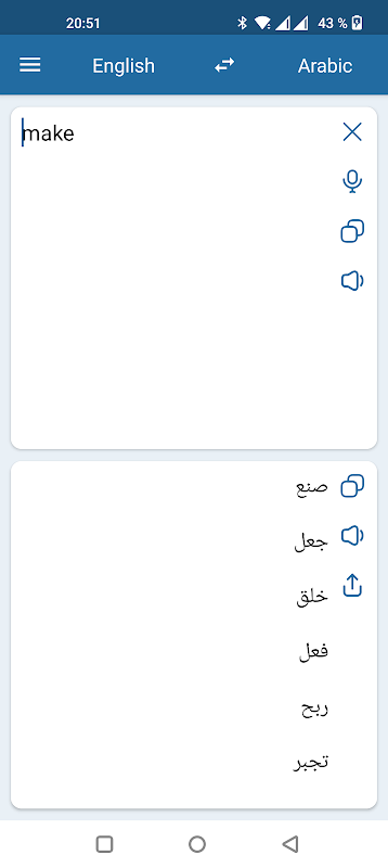Tap the input field containing 'make'

click(x=171, y=267)
